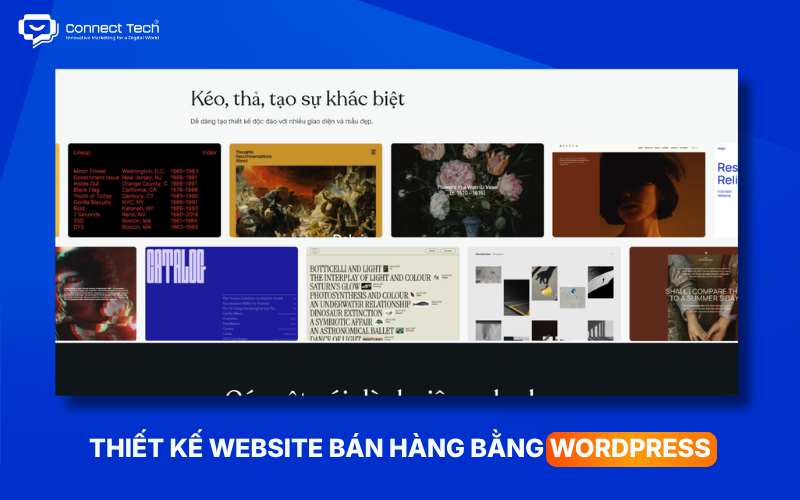Click "DINOSAUR EXTINCTION" in the beige thumbnail
The height and width of the screenshot is (500, 800).
[346, 313]
